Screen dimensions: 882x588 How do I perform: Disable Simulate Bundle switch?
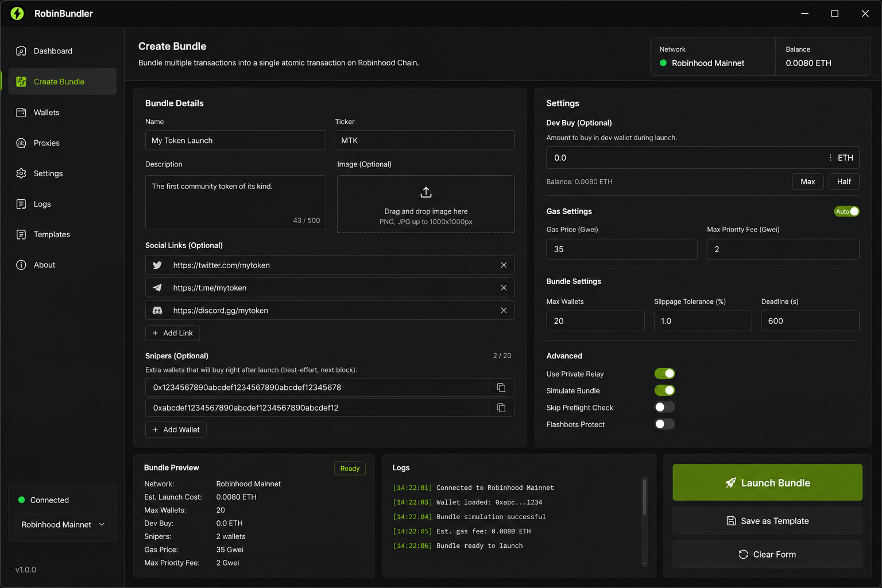(x=665, y=390)
